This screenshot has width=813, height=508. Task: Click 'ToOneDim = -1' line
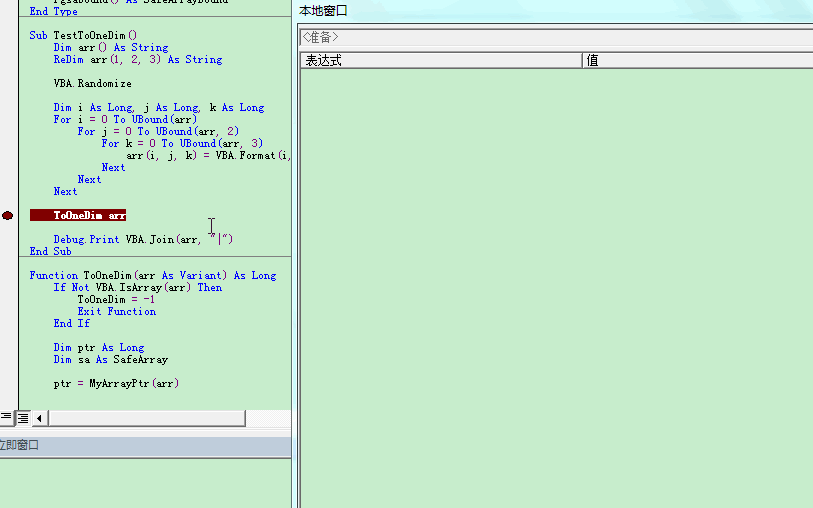pyautogui.click(x=116, y=299)
